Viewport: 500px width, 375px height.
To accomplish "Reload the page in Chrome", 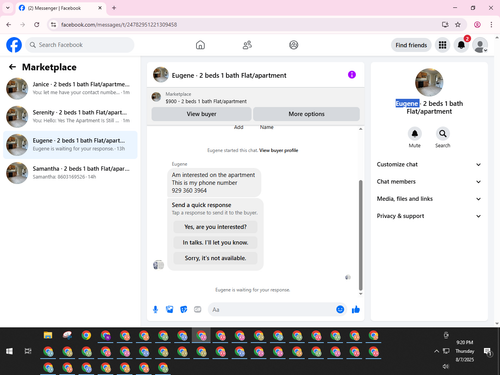I will point(37,24).
